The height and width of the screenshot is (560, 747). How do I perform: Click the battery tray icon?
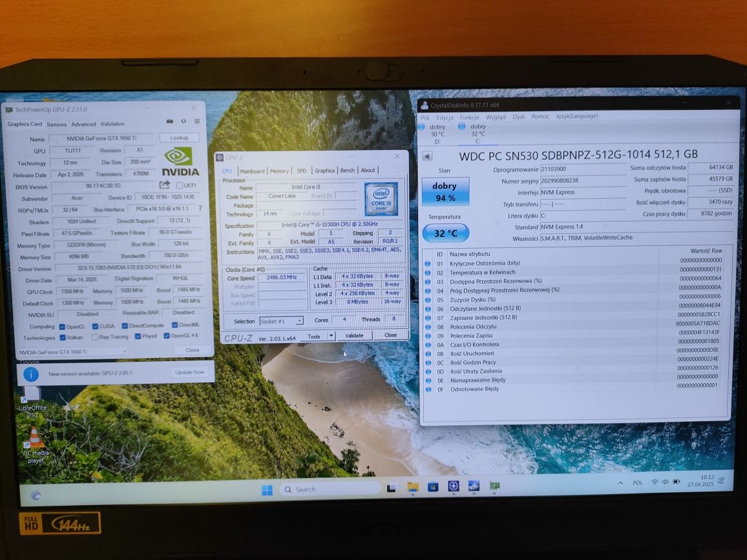(x=676, y=482)
